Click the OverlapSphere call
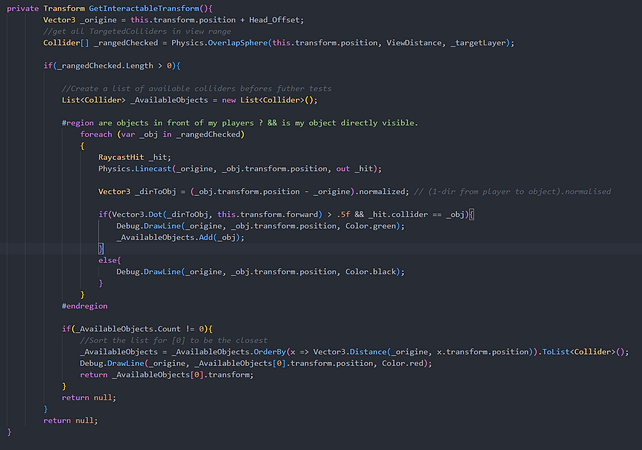 click(x=237, y=43)
